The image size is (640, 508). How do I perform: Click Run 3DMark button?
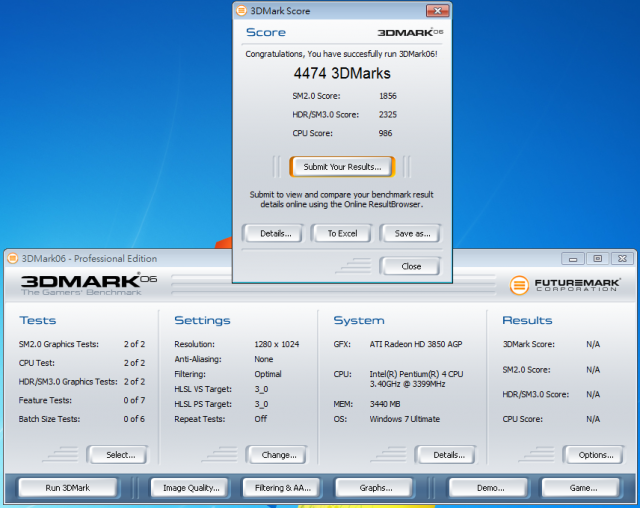pyautogui.click(x=68, y=488)
